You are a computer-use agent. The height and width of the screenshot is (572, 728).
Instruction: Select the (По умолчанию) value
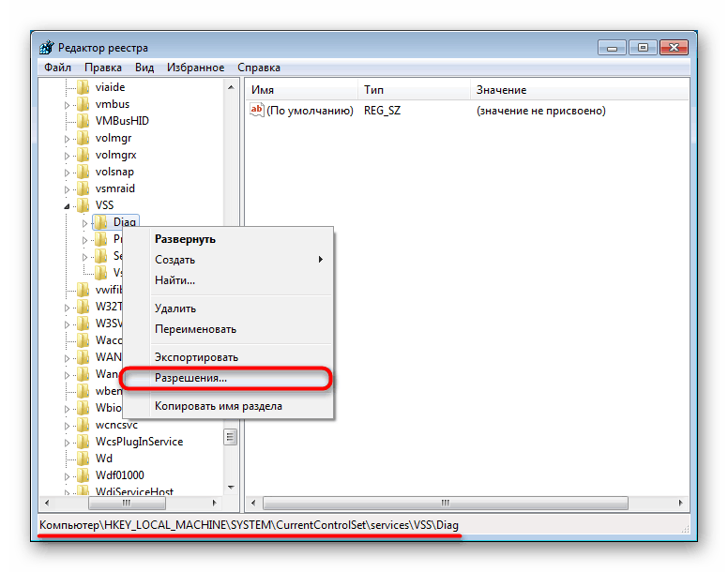coord(310,111)
